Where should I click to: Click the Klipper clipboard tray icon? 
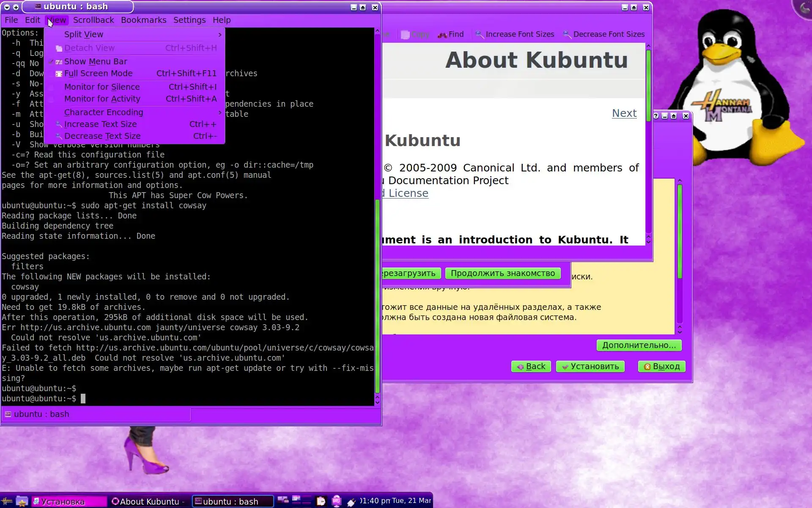pos(321,502)
